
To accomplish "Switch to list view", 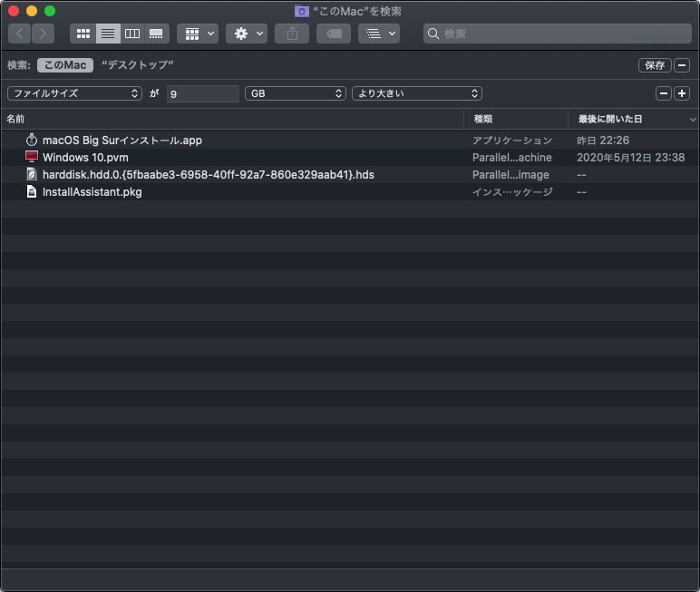I will pos(108,34).
